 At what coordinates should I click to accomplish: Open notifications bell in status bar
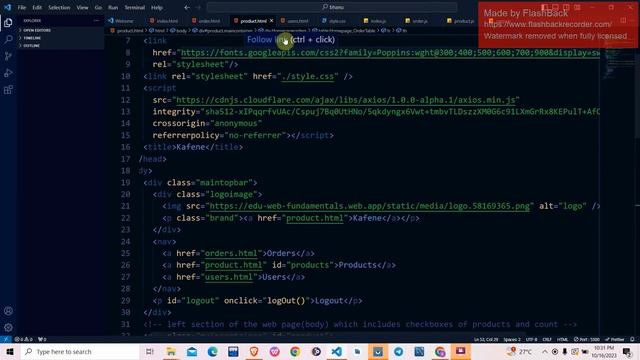[632, 339]
